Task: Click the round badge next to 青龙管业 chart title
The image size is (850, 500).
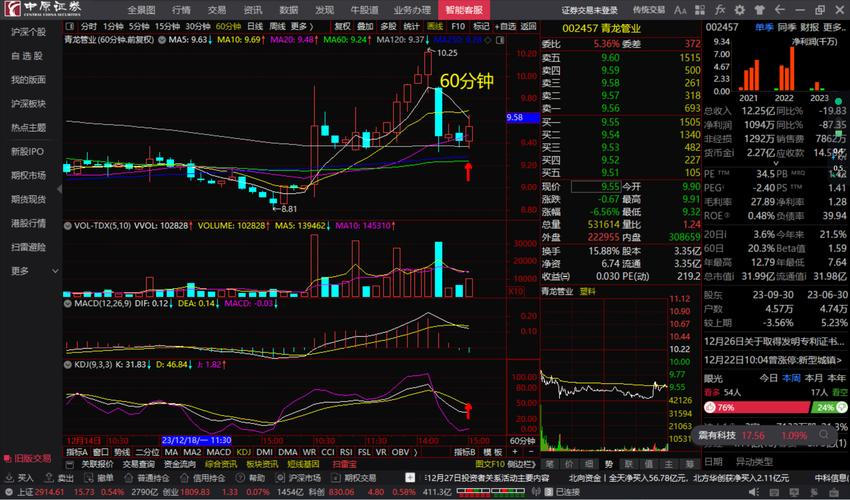Action: tap(162, 40)
